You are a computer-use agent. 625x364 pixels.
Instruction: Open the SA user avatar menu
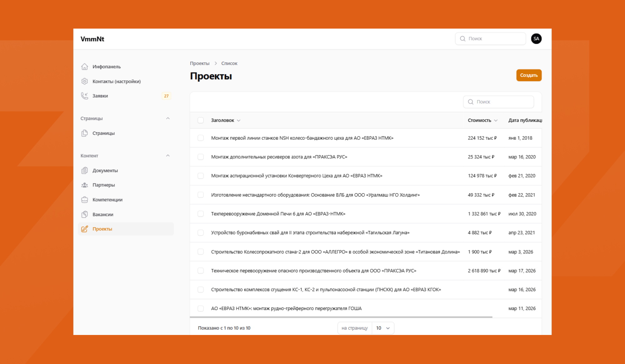pos(536,39)
